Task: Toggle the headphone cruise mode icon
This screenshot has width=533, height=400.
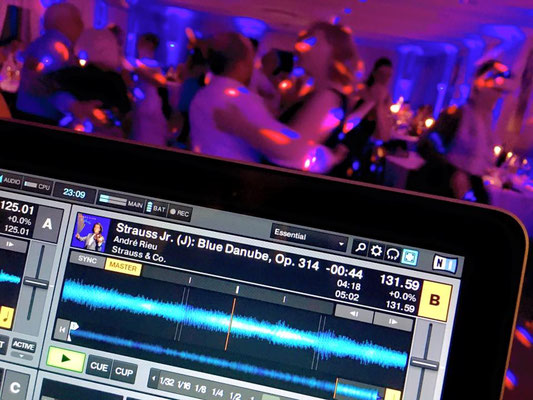Action: click(x=393, y=254)
